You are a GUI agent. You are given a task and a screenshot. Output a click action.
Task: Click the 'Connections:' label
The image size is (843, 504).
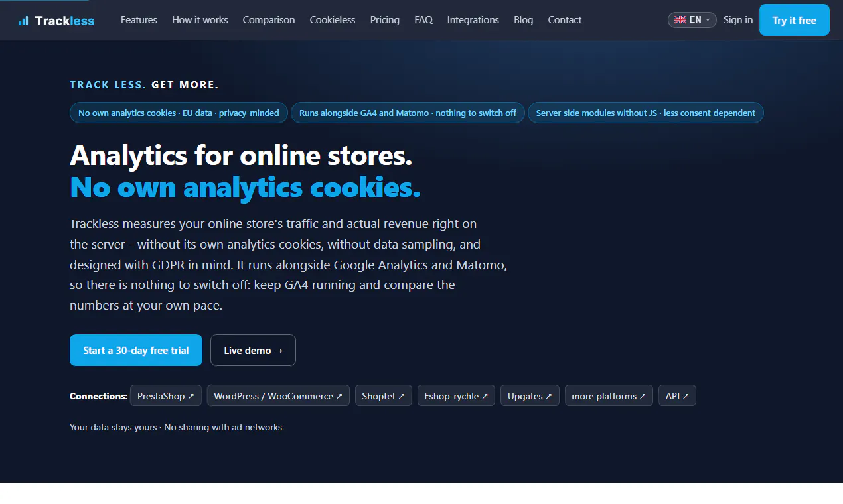98,396
